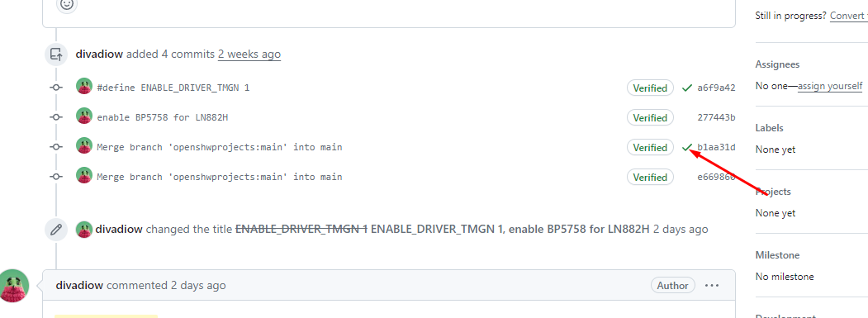Click the commits pushed icon beside 'added 4 commits'
The width and height of the screenshot is (868, 318).
coord(56,55)
